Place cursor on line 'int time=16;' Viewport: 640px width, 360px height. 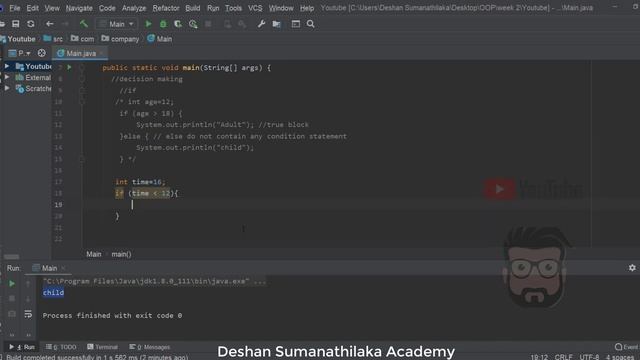[140, 182]
